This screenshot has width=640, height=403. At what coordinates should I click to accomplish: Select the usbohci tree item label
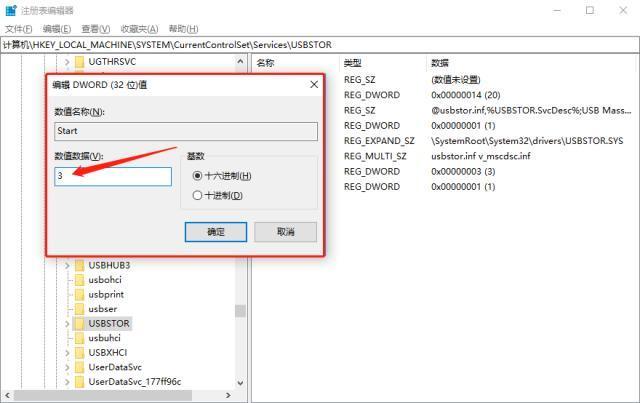pyautogui.click(x=105, y=280)
